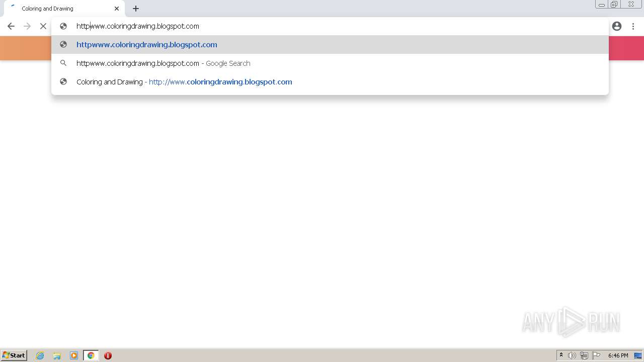
Task: Open the Chrome profile avatar menu
Action: 617,26
